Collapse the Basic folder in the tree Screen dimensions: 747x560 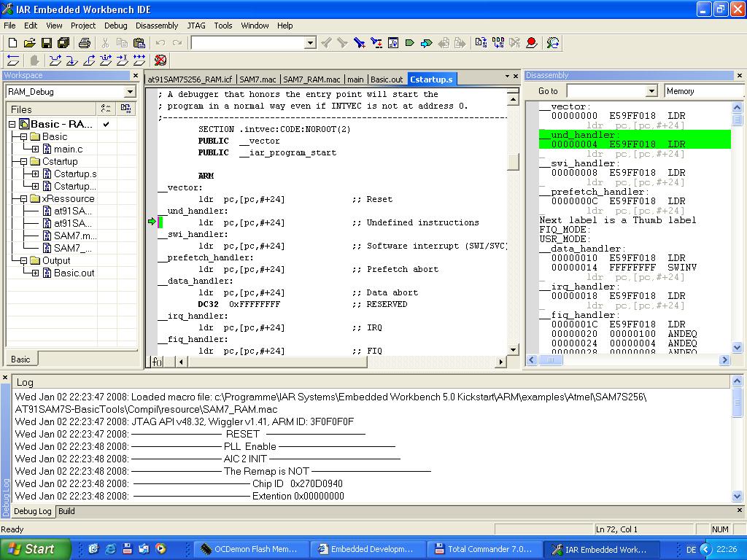point(23,136)
